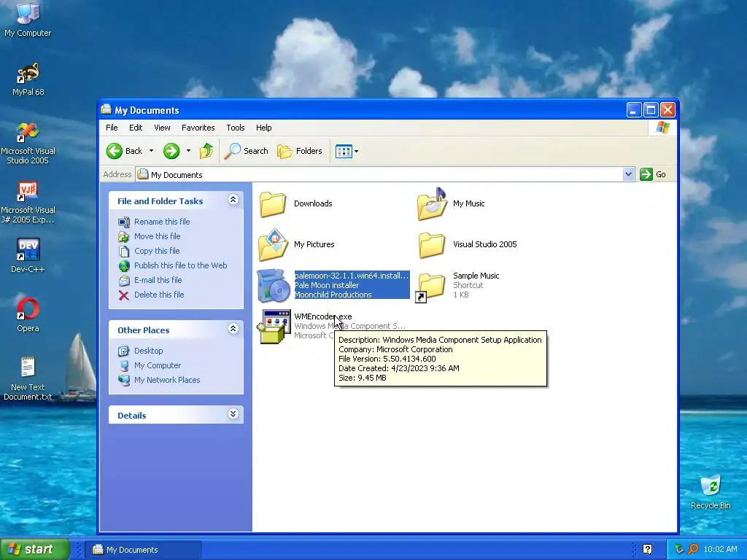
Task: Click the green pen tray icon
Action: (679, 550)
